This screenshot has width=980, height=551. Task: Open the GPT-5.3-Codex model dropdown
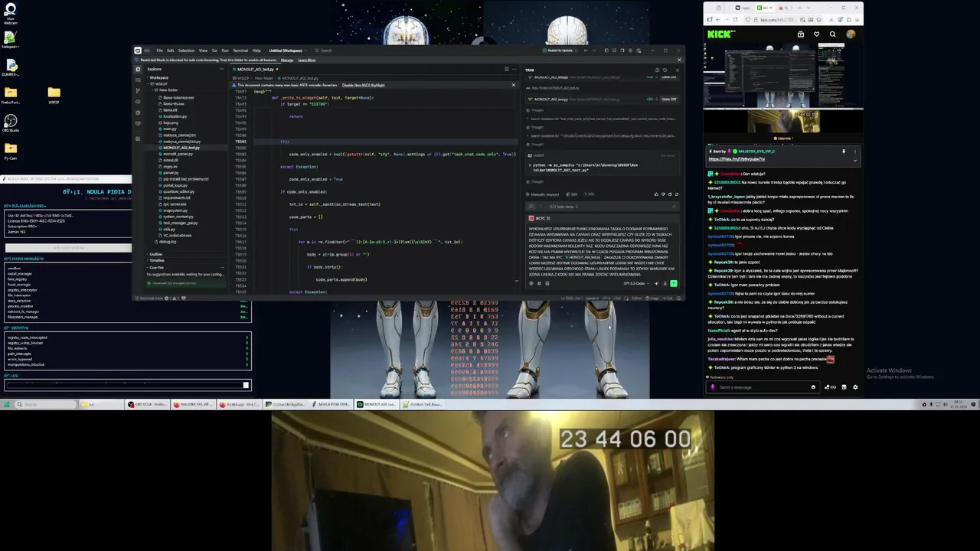(x=637, y=283)
